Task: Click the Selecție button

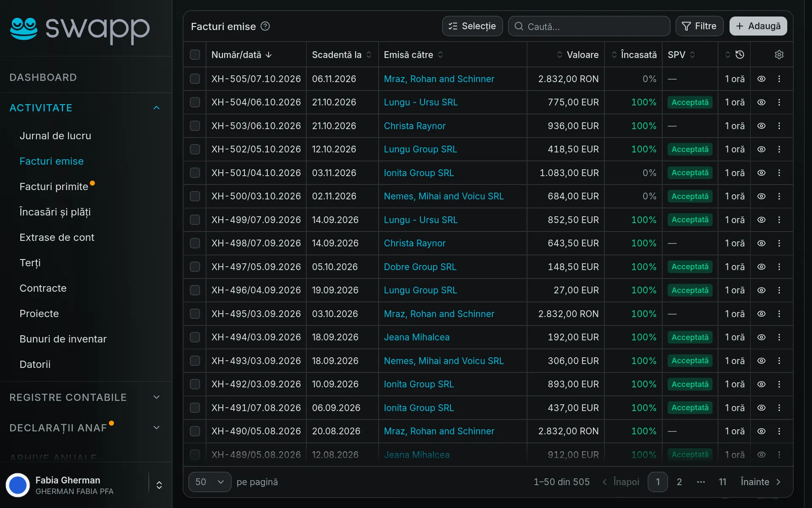Action: pyautogui.click(x=472, y=26)
